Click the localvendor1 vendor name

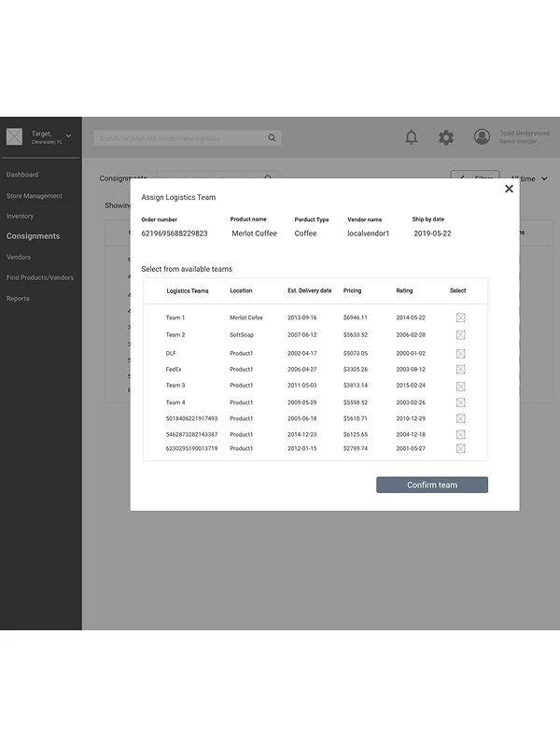pos(368,233)
